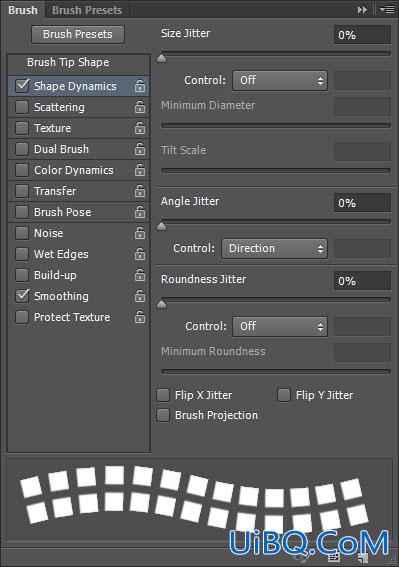Viewport: 399px width, 567px height.
Task: Collapse panel with double-arrow icon
Action: point(362,10)
